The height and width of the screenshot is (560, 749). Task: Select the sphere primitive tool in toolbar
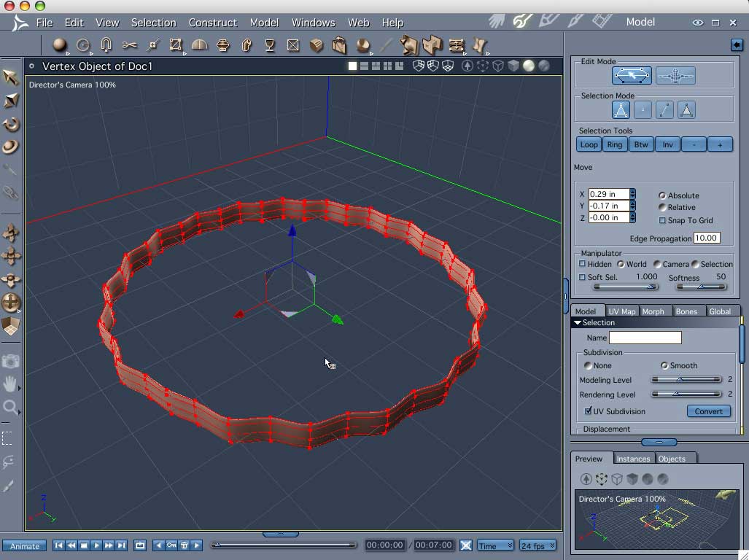coord(60,45)
